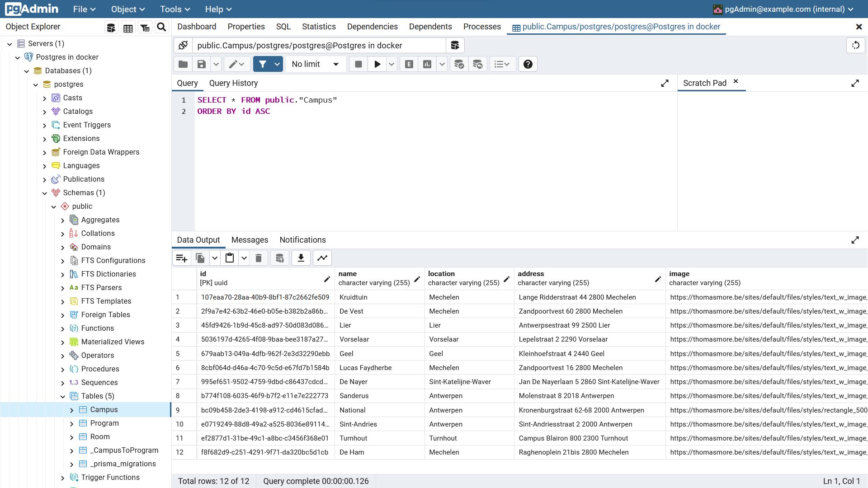Click the Execute query play button
The height and width of the screenshot is (488, 868).
coord(377,64)
